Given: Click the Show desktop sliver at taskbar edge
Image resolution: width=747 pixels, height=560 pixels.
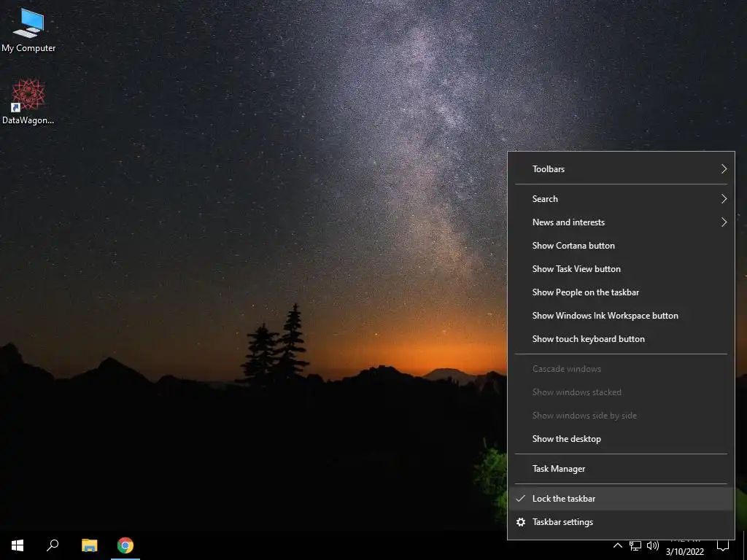Looking at the screenshot, I should (x=745, y=545).
